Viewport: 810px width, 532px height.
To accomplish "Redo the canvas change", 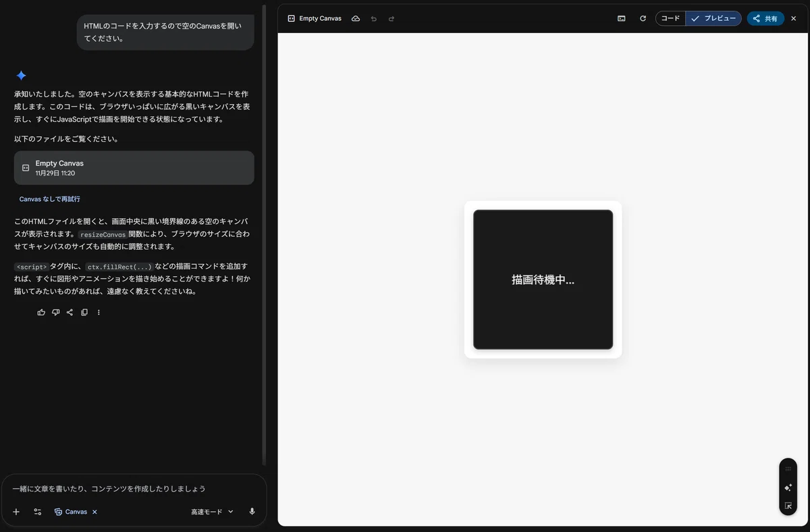I will click(391, 18).
